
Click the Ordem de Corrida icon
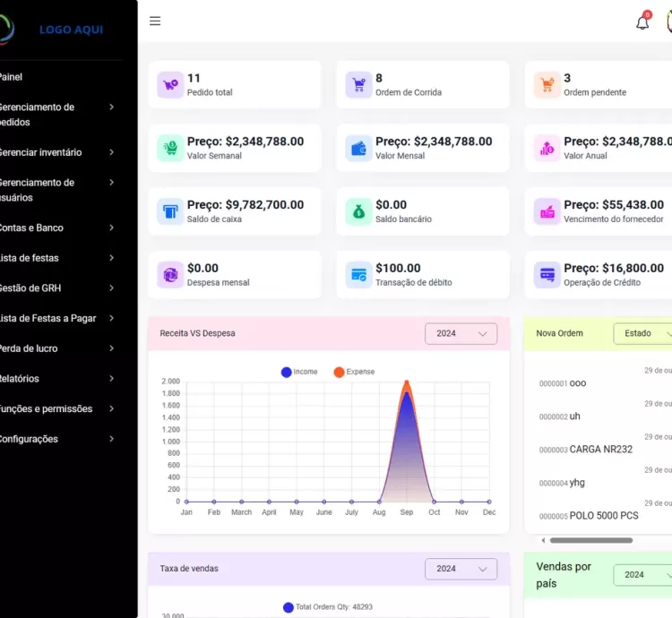pos(358,85)
